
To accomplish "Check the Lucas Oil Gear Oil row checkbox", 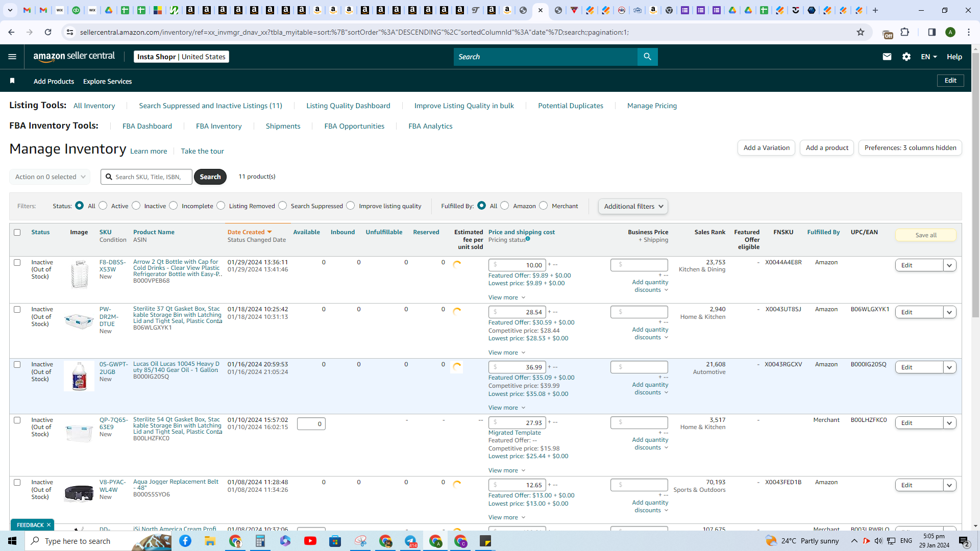I will coord(17,365).
